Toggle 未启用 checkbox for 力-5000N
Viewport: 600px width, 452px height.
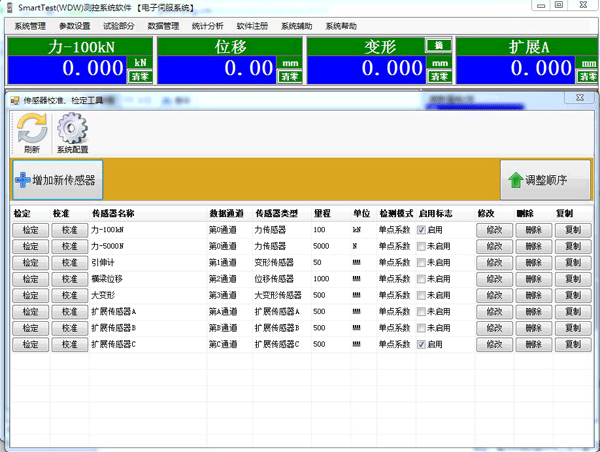click(x=421, y=246)
